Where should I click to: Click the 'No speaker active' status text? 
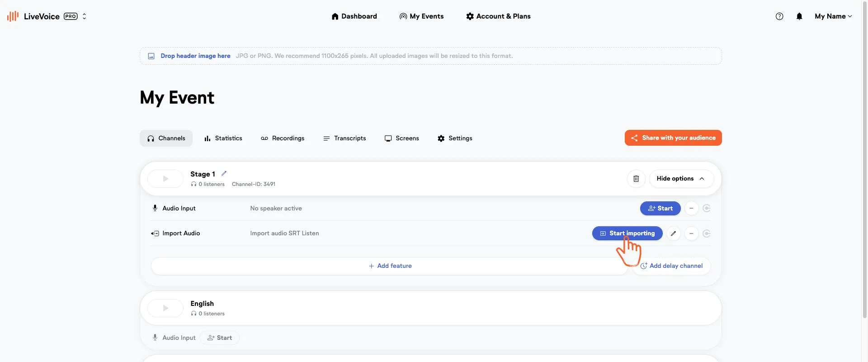[x=276, y=209]
